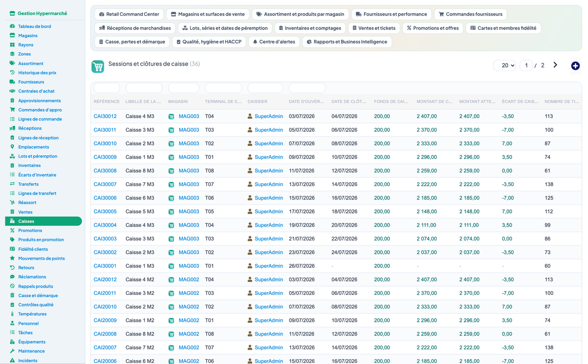Click Gestion Hypermarché logo icon
Viewport: 588px width, 364px height.
[12, 13]
